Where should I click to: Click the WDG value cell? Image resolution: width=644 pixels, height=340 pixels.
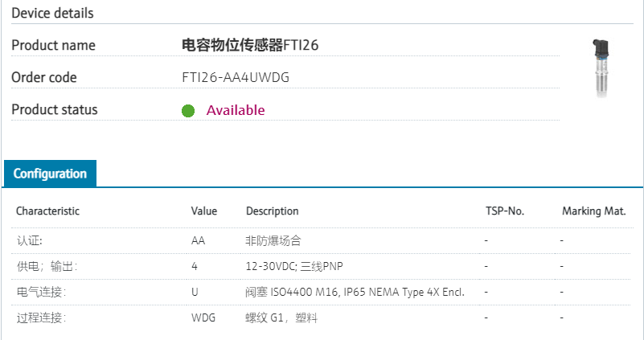coord(203,317)
